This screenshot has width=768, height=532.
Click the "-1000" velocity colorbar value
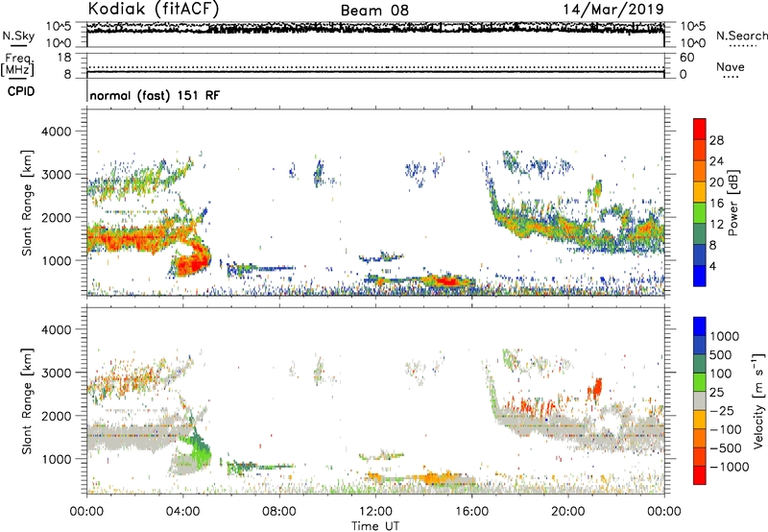[730, 467]
